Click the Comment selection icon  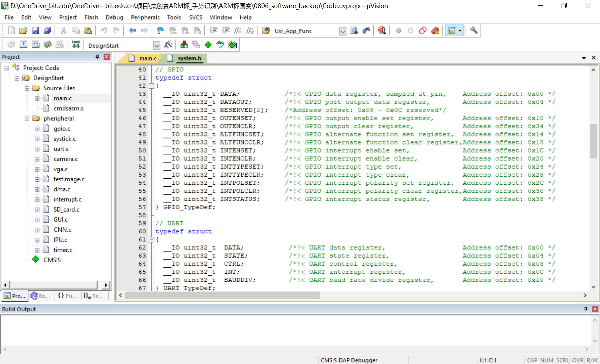[x=238, y=31]
